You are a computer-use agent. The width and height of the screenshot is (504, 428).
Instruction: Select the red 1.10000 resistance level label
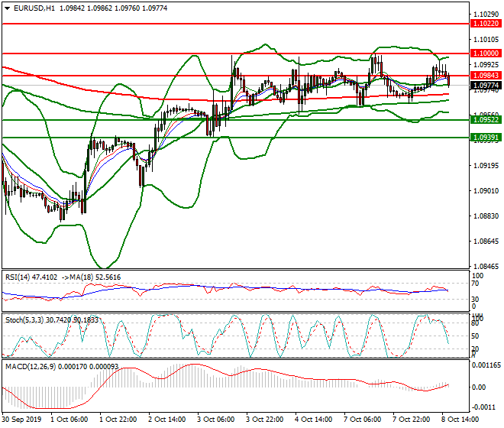486,53
